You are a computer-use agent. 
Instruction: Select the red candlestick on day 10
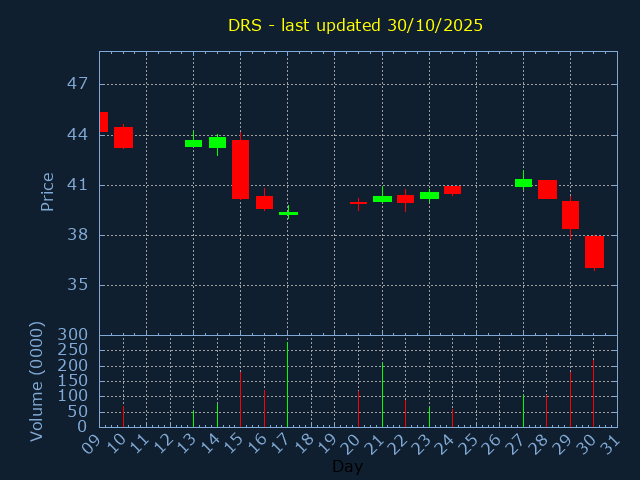point(123,137)
